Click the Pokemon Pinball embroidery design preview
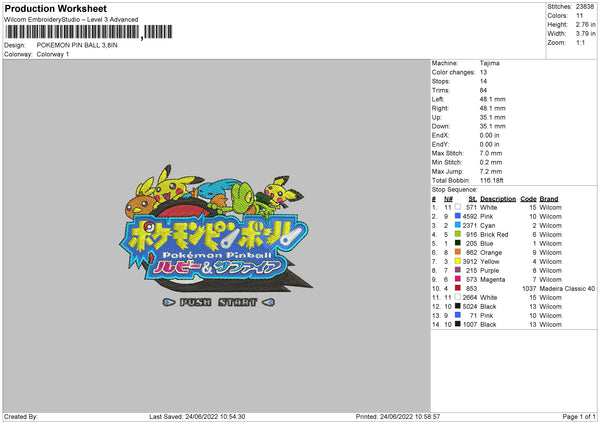The height and width of the screenshot is (424, 600). coord(216,236)
